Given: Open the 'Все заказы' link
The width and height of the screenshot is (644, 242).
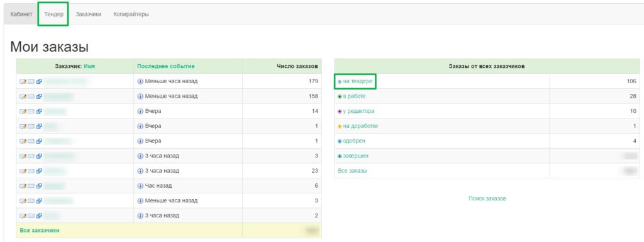Looking at the screenshot, I should [352, 170].
